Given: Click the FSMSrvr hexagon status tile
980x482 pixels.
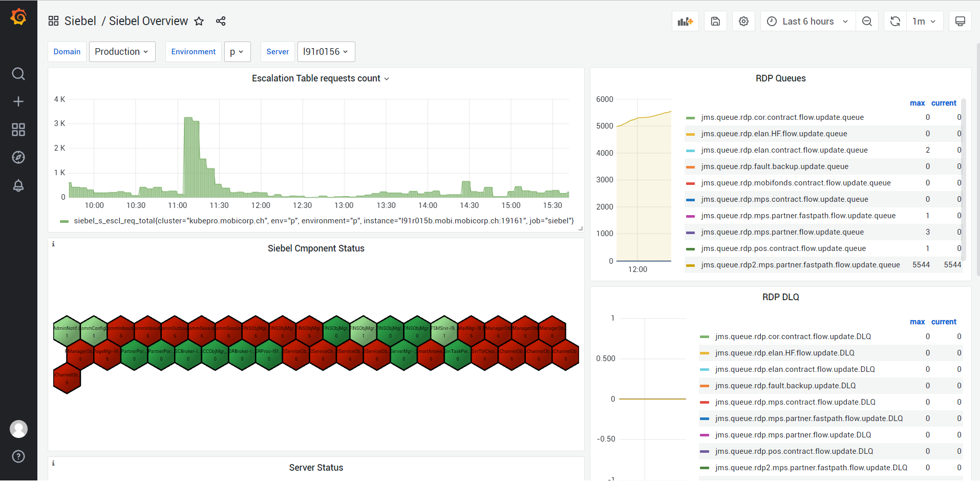Looking at the screenshot, I should [444, 331].
